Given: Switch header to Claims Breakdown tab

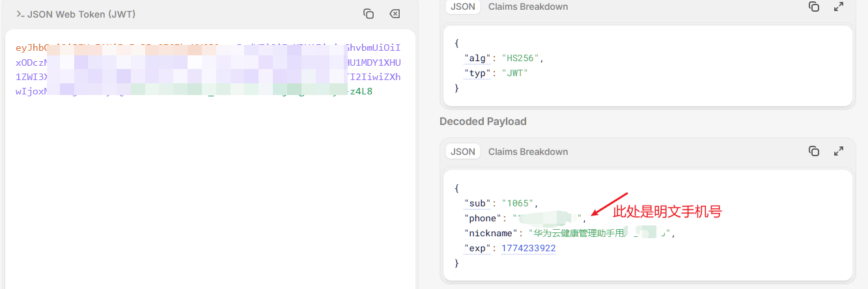Looking at the screenshot, I should [528, 7].
